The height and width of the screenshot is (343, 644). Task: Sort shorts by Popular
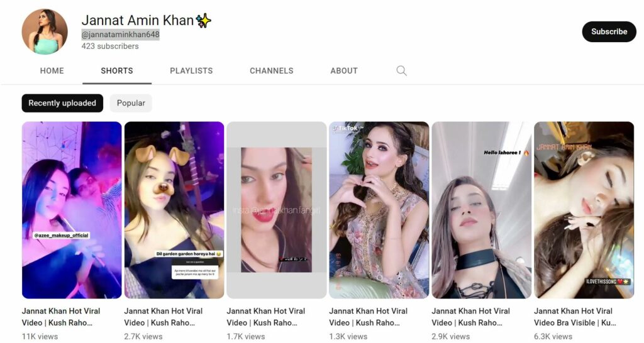coord(131,103)
